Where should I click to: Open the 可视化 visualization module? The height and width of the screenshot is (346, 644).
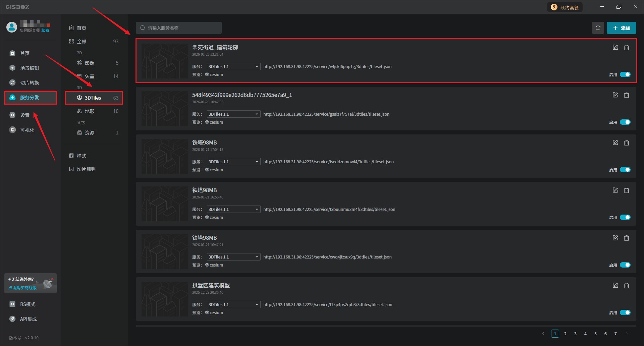point(27,130)
